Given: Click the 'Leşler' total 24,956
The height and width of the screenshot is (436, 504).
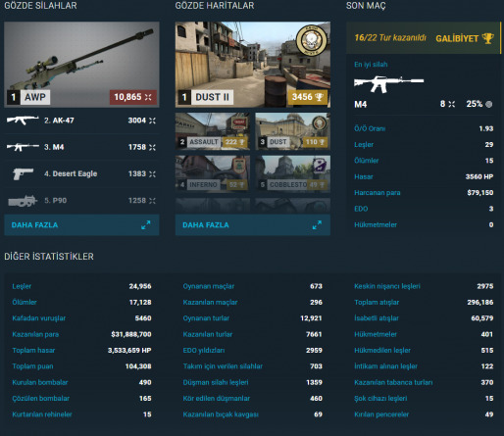Looking at the screenshot, I should pyautogui.click(x=140, y=286).
